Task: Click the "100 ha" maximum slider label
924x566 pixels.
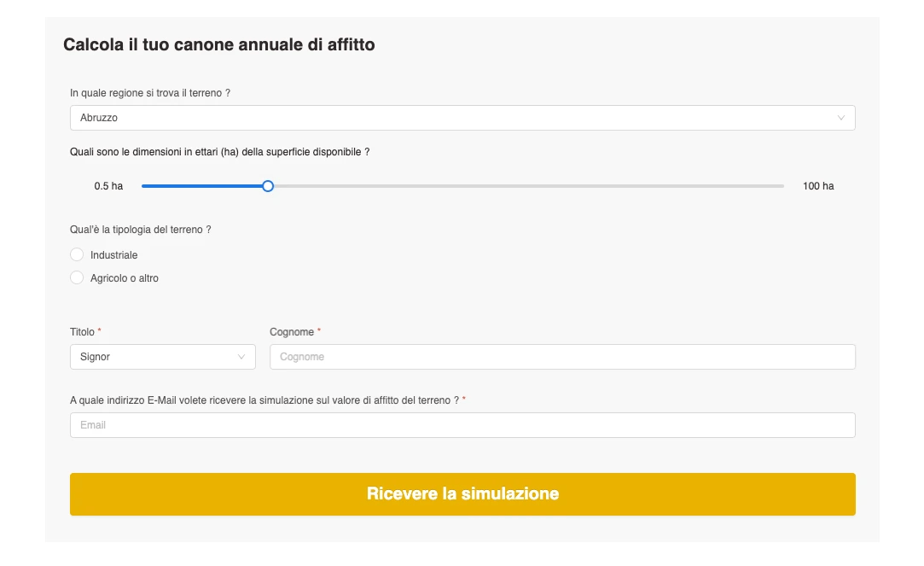Action: click(x=818, y=186)
